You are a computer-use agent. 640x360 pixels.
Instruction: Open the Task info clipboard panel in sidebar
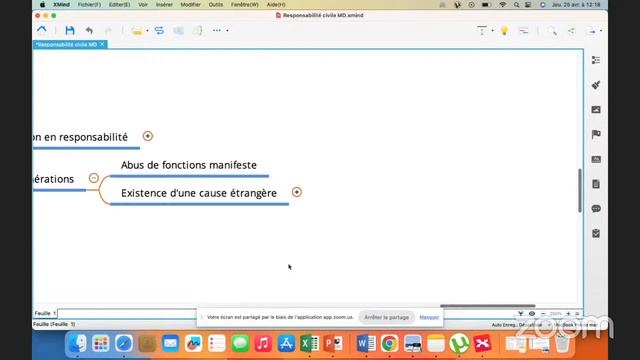(x=596, y=233)
